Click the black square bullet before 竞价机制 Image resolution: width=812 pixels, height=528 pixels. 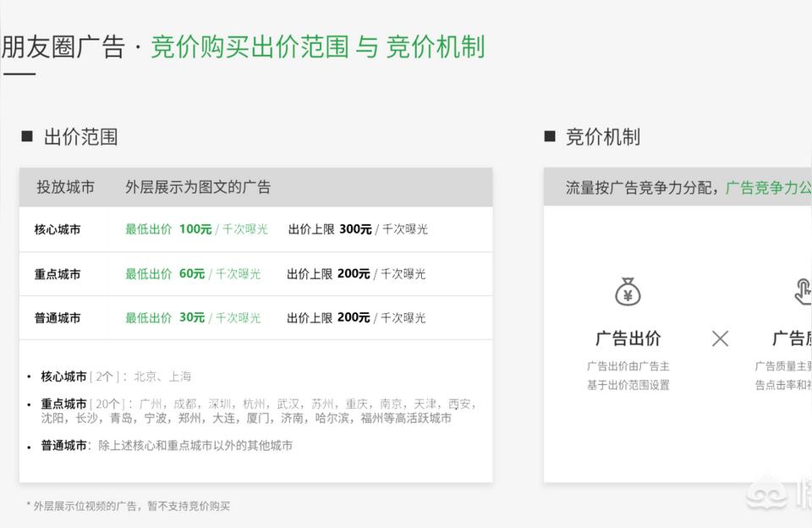(550, 136)
